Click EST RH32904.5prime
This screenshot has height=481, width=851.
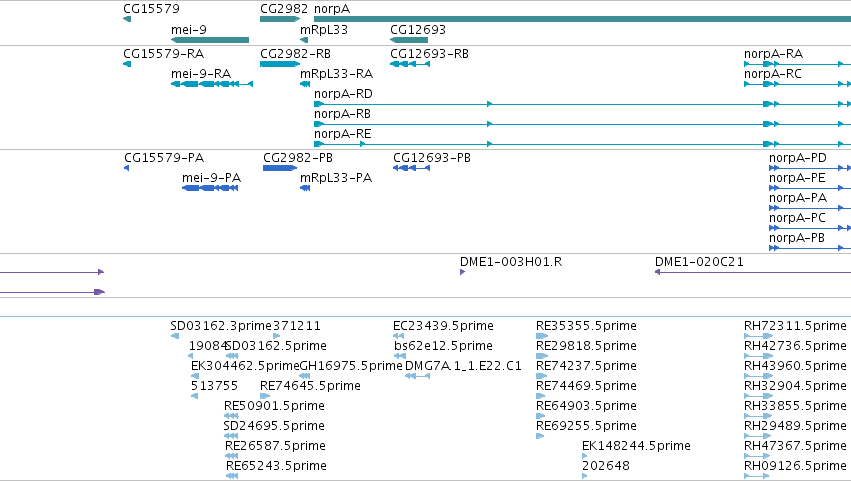(795, 387)
